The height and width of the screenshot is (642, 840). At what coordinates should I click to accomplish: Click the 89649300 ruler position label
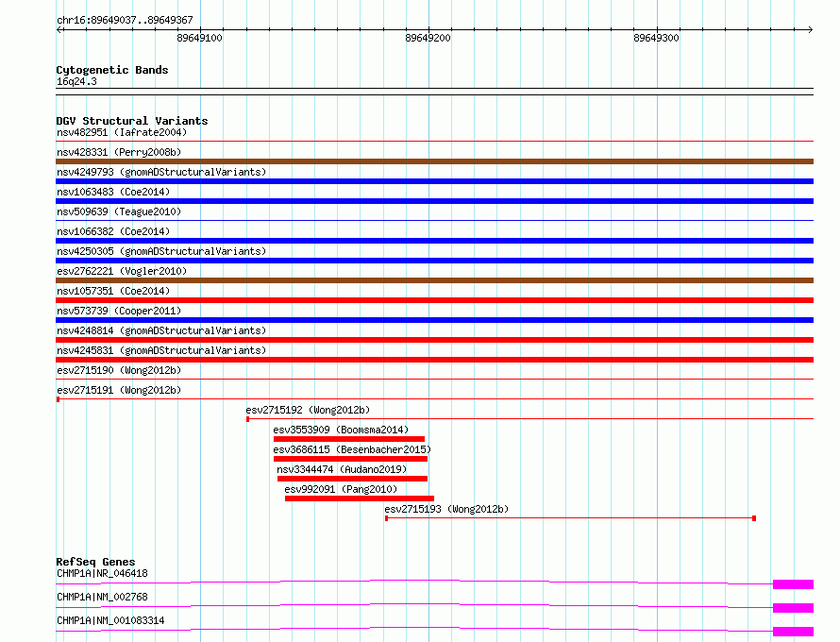656,38
